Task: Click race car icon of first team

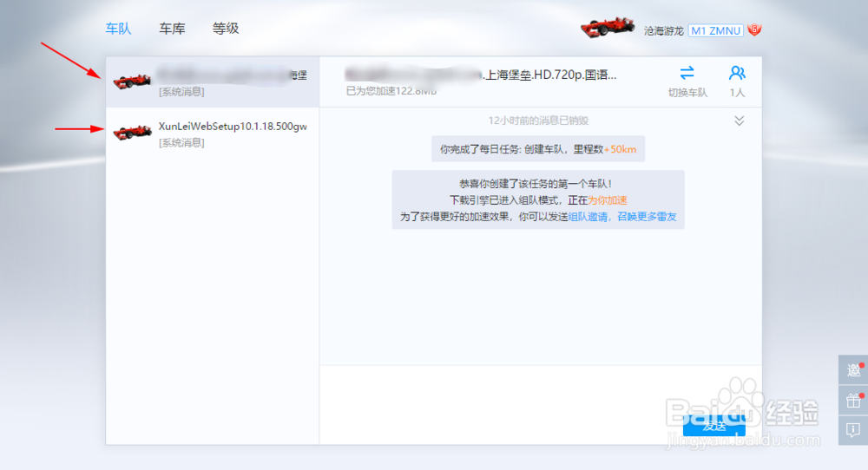Action: point(132,82)
